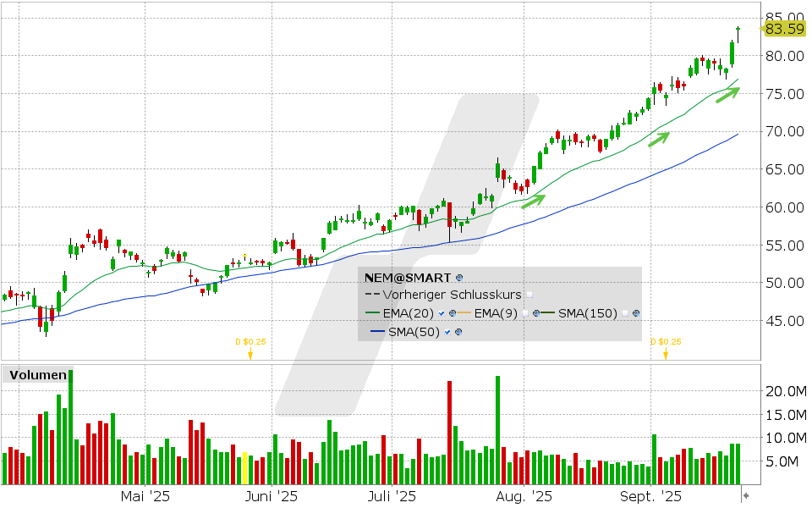Image resolution: width=812 pixels, height=508 pixels.
Task: Open the EMA(20) settings icon
Action: 453,313
